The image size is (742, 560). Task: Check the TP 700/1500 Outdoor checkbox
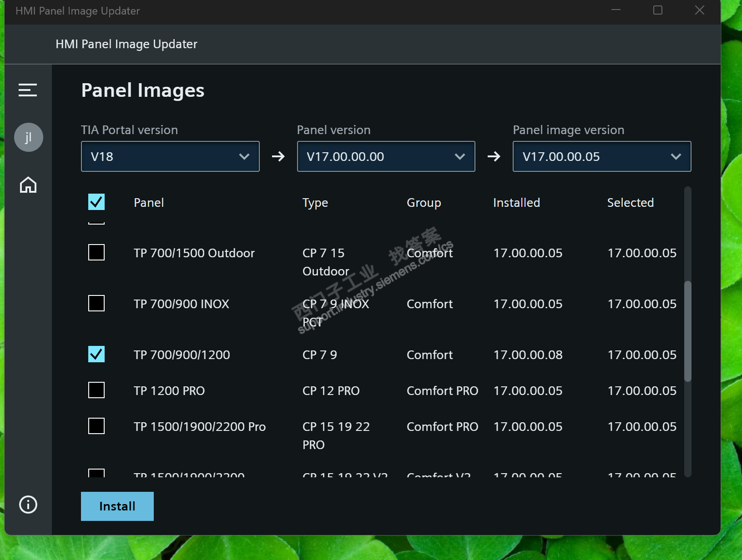coord(96,252)
